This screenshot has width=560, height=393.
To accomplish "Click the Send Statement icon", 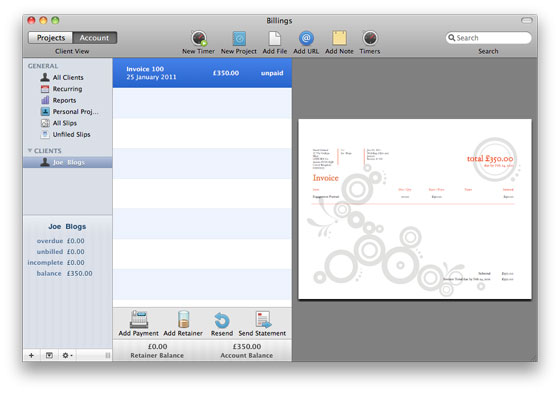I will [x=263, y=319].
